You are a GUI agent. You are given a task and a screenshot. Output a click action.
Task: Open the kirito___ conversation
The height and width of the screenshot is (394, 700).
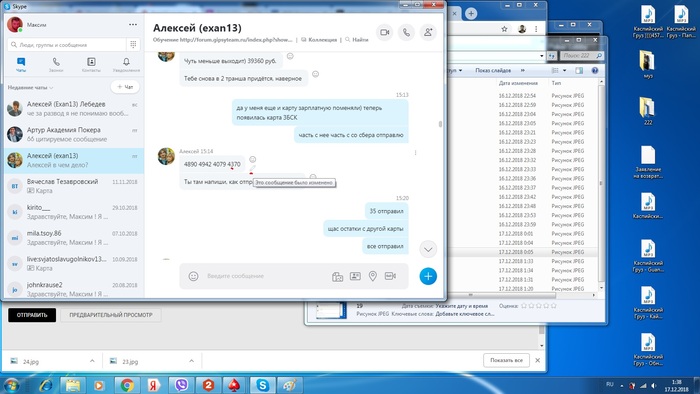click(x=74, y=212)
